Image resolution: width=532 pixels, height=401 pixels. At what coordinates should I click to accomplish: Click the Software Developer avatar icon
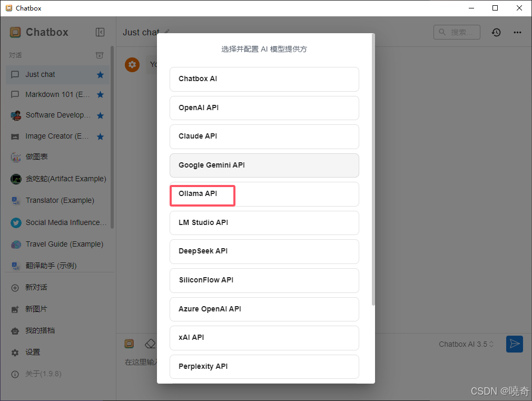tap(16, 115)
